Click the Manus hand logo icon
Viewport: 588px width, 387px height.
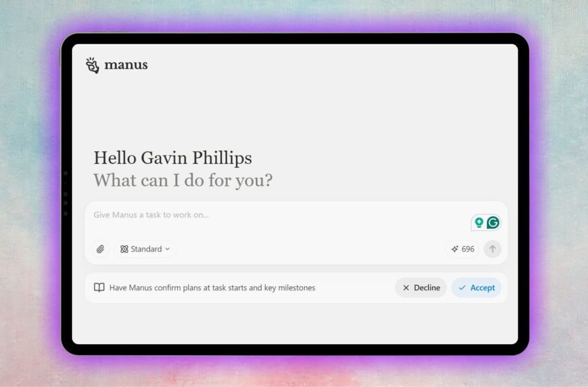(92, 65)
